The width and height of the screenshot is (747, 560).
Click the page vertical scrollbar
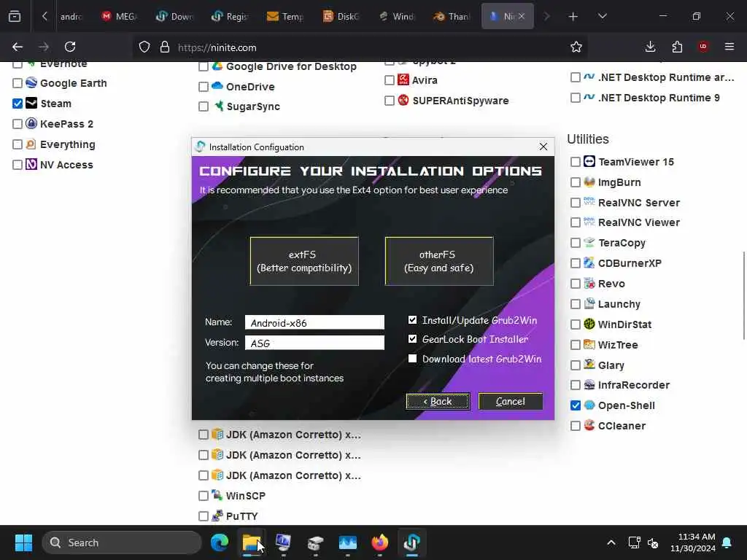(x=743, y=295)
